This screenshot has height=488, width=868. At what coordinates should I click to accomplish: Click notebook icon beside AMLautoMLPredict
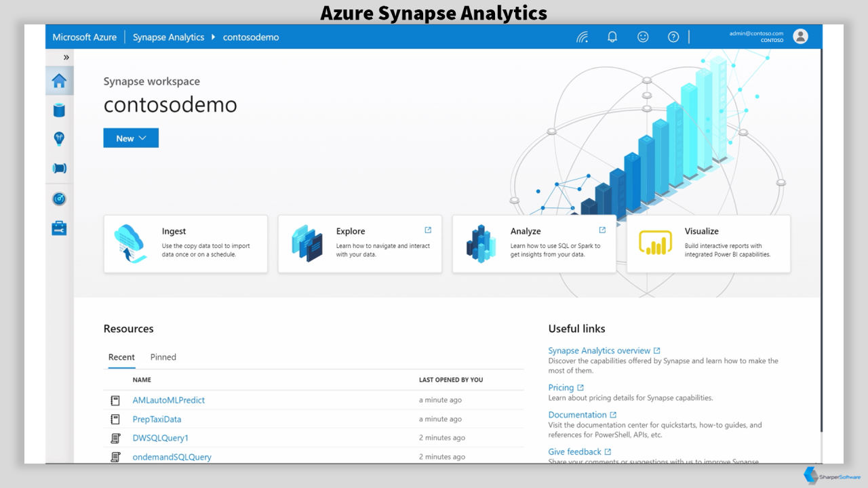(x=115, y=400)
